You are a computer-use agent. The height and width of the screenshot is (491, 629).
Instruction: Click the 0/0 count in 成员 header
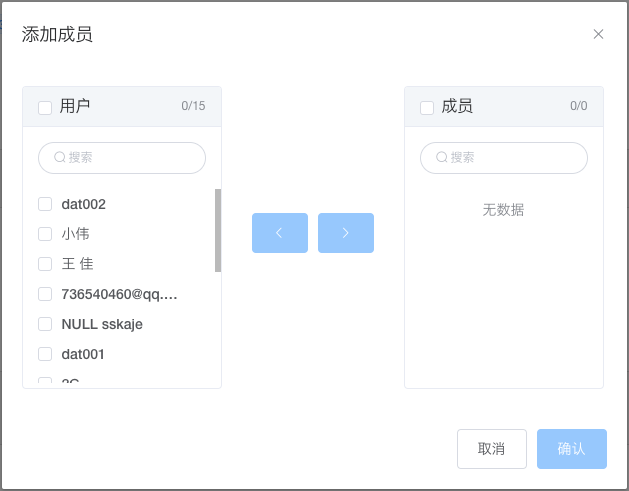coord(579,106)
